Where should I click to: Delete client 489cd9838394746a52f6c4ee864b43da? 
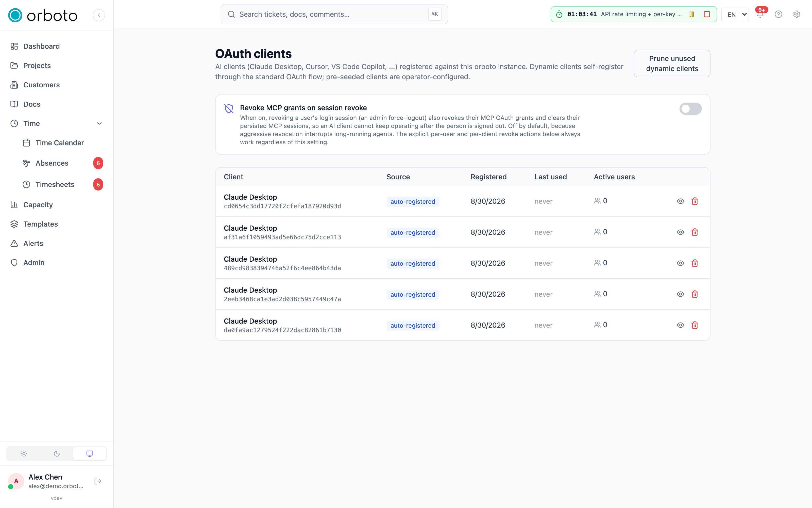pyautogui.click(x=695, y=263)
